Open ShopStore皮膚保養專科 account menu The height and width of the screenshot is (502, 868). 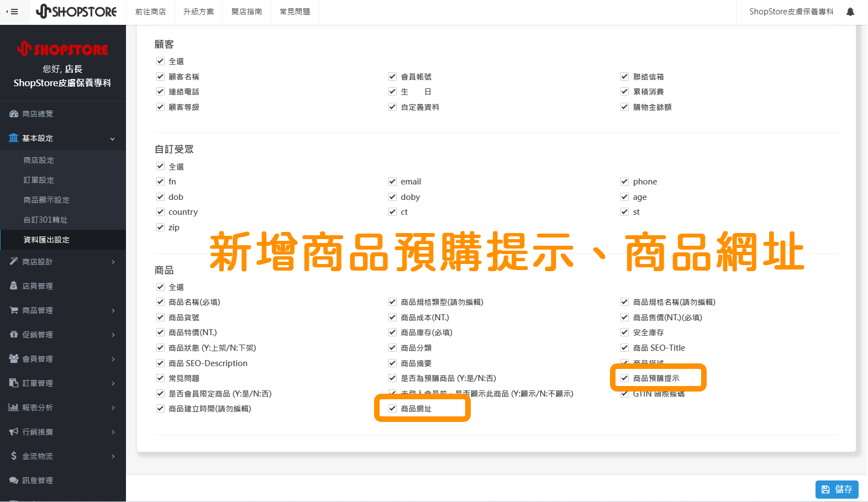791,12
